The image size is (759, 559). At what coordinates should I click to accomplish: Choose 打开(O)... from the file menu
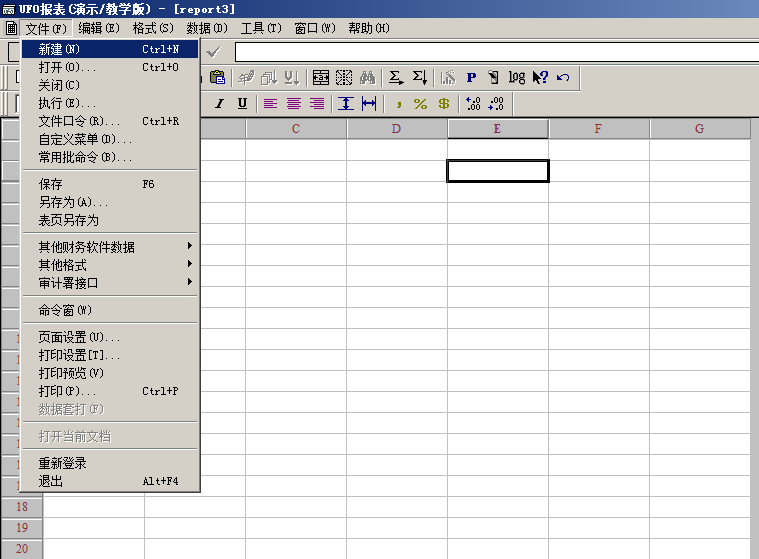[110, 67]
